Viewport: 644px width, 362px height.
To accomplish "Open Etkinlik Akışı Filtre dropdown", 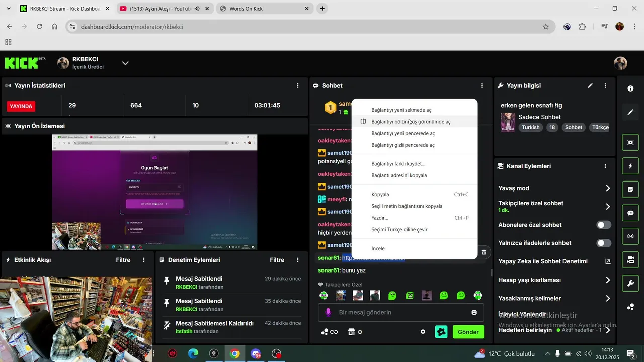I will click(123, 260).
